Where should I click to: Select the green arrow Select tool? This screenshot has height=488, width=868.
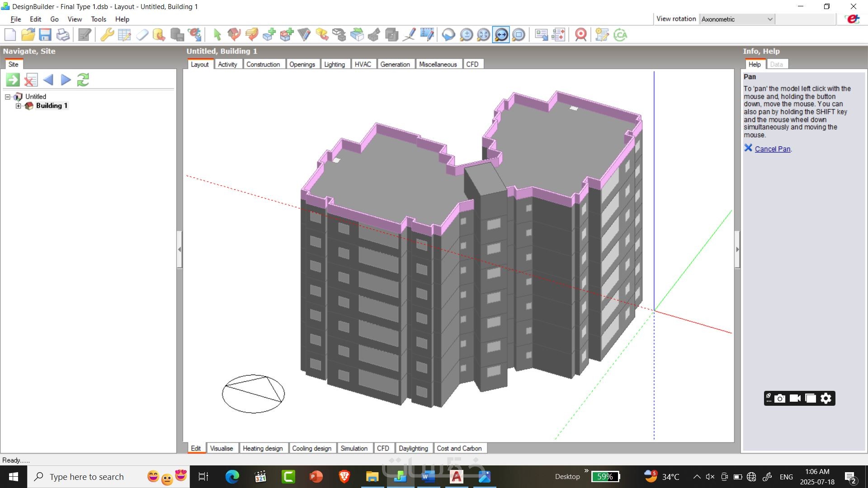(x=217, y=35)
